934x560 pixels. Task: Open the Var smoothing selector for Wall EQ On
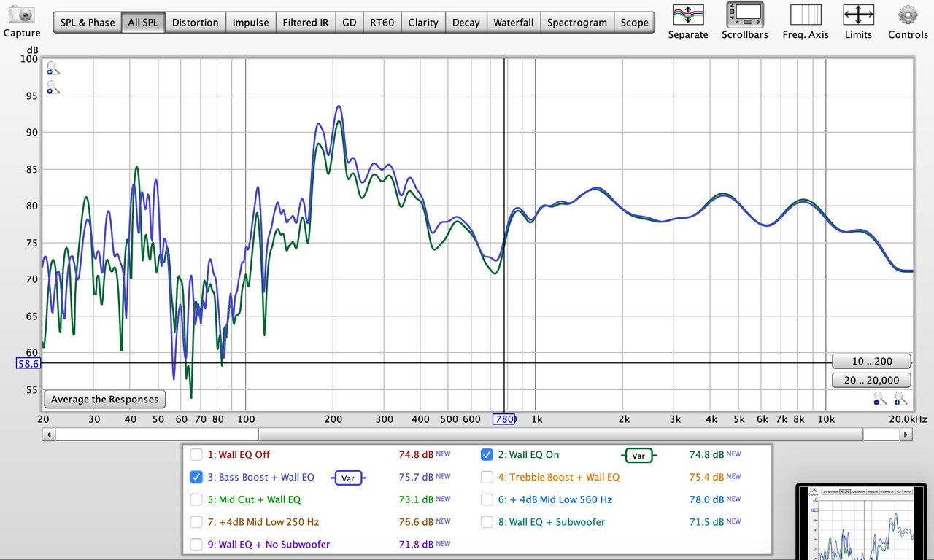tap(638, 456)
